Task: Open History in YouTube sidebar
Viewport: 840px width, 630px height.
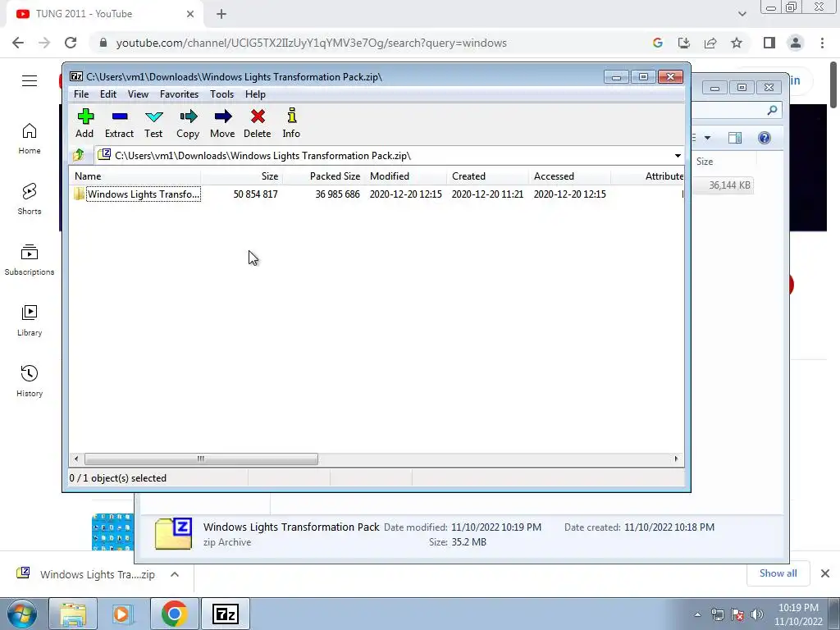Action: [30, 381]
